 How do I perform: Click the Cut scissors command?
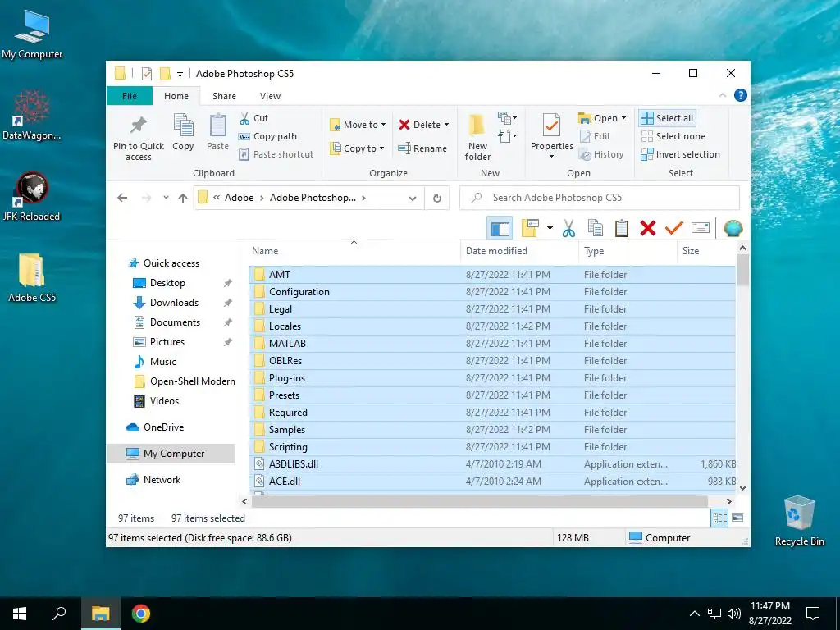pyautogui.click(x=253, y=118)
